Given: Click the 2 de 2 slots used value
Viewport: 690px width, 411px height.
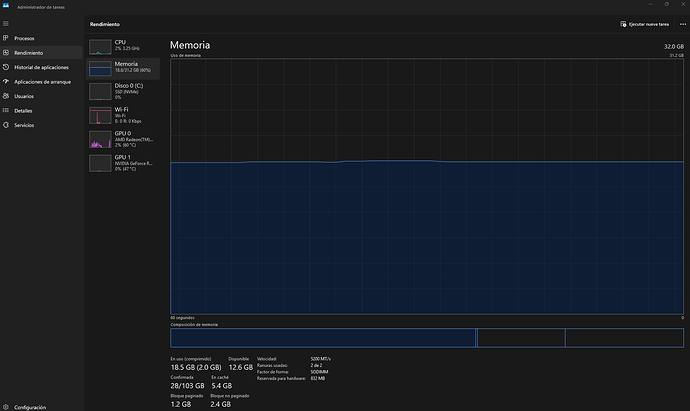Looking at the screenshot, I should pos(316,365).
